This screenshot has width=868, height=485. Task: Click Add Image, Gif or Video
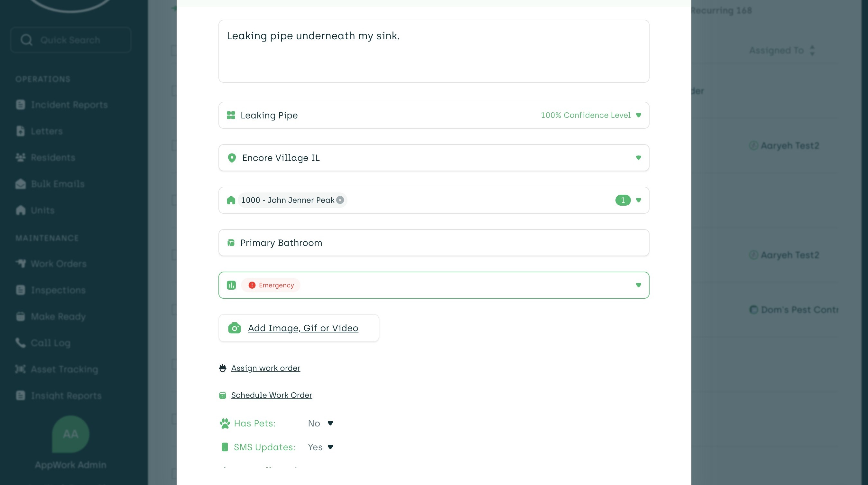303,328
